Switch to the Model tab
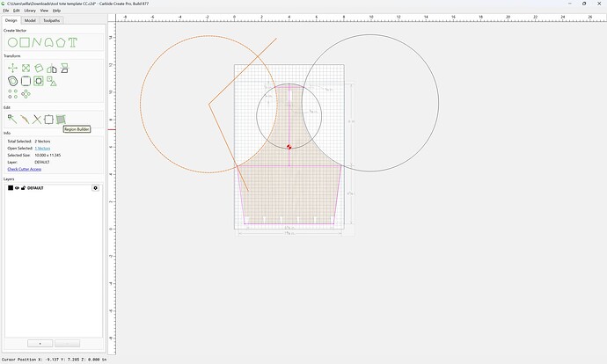Image resolution: width=607 pixels, height=364 pixels. pyautogui.click(x=30, y=20)
